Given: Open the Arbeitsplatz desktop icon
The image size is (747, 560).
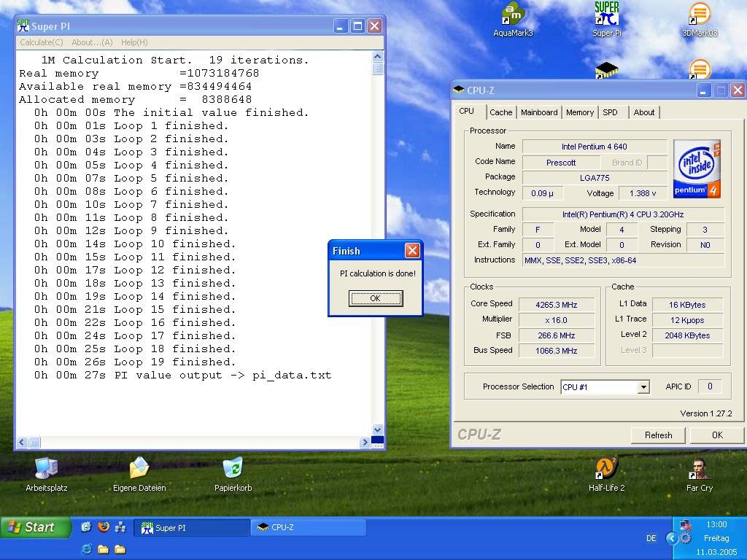Looking at the screenshot, I should 46,474.
